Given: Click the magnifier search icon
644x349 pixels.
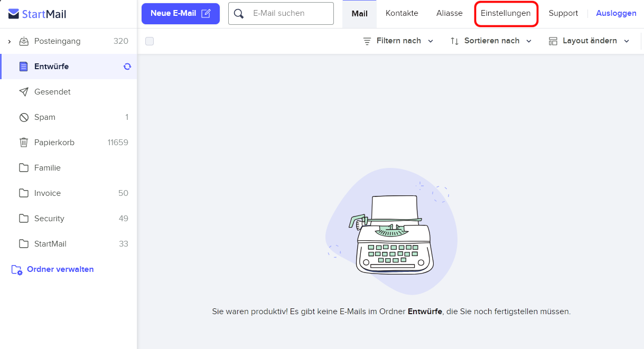Looking at the screenshot, I should [x=239, y=14].
